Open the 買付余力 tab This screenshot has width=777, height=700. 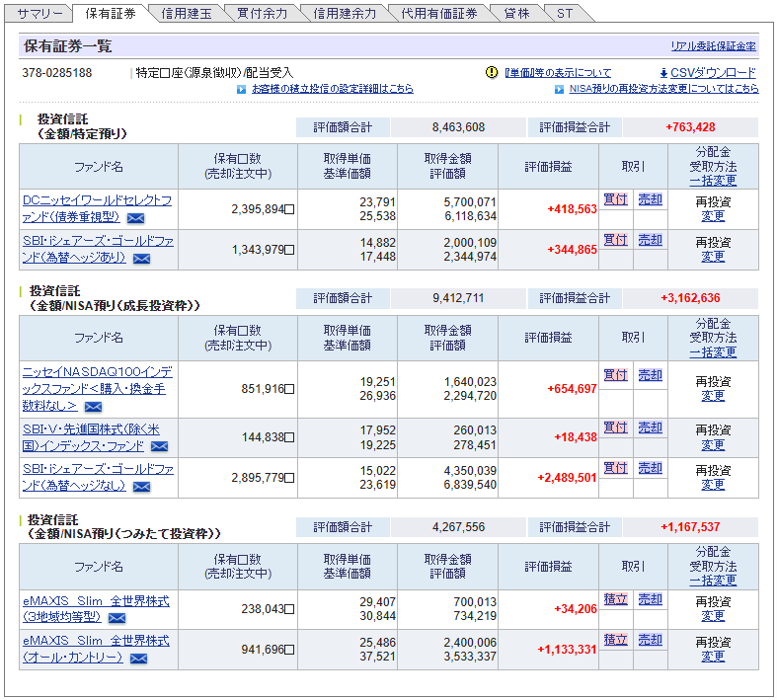263,14
